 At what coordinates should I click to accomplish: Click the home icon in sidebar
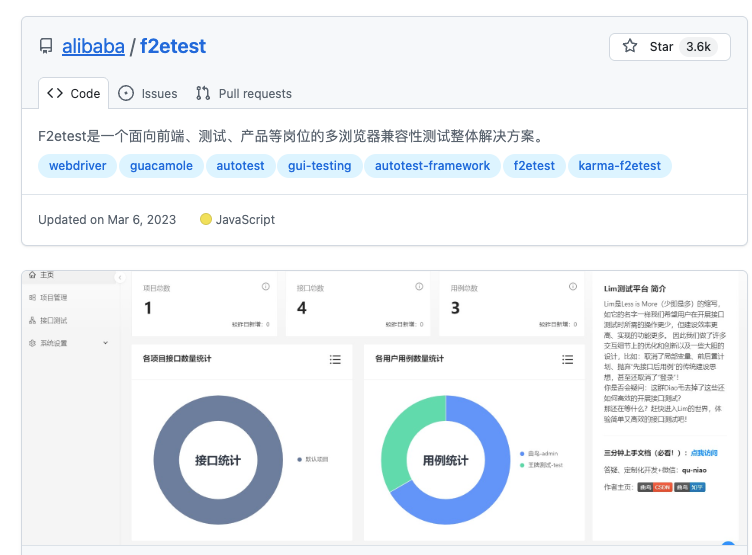(x=32, y=275)
